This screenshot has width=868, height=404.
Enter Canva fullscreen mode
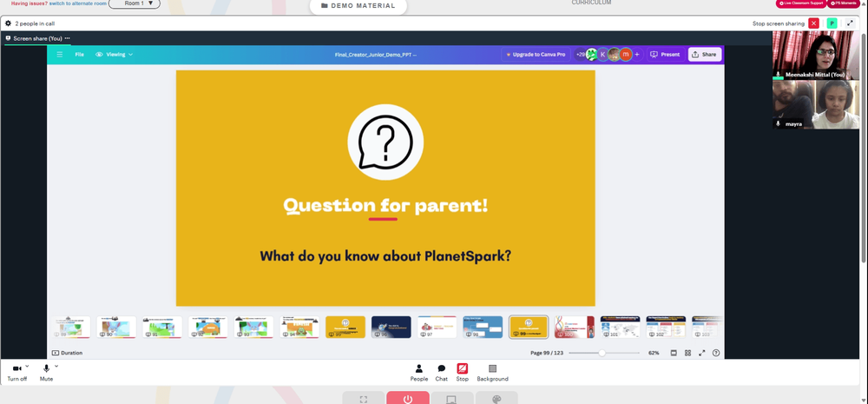pos(702,353)
